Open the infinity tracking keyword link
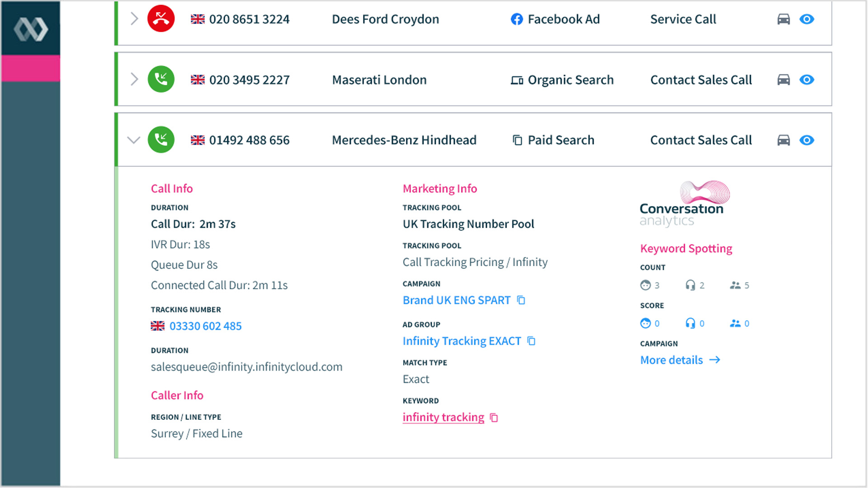This screenshot has height=488, width=868. coord(443,418)
